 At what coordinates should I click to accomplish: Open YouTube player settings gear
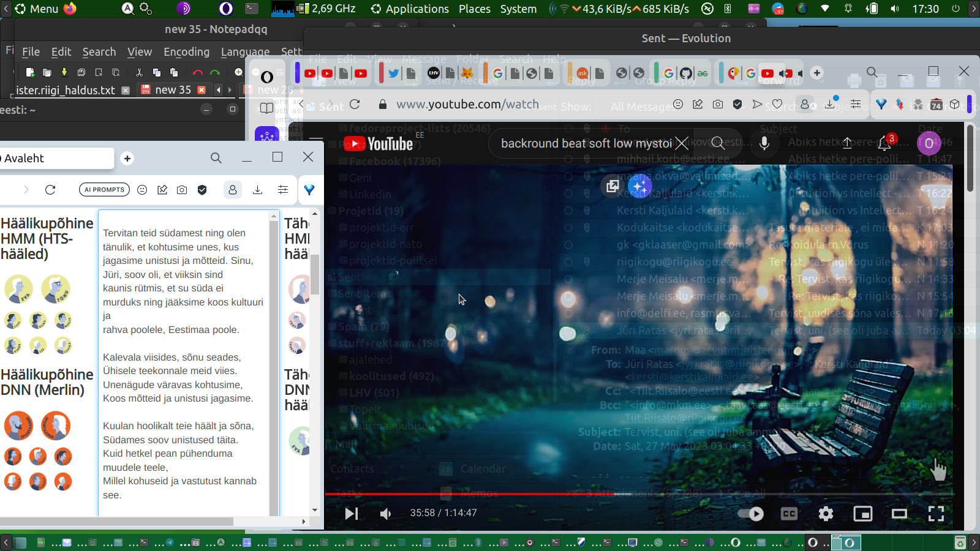click(x=826, y=514)
